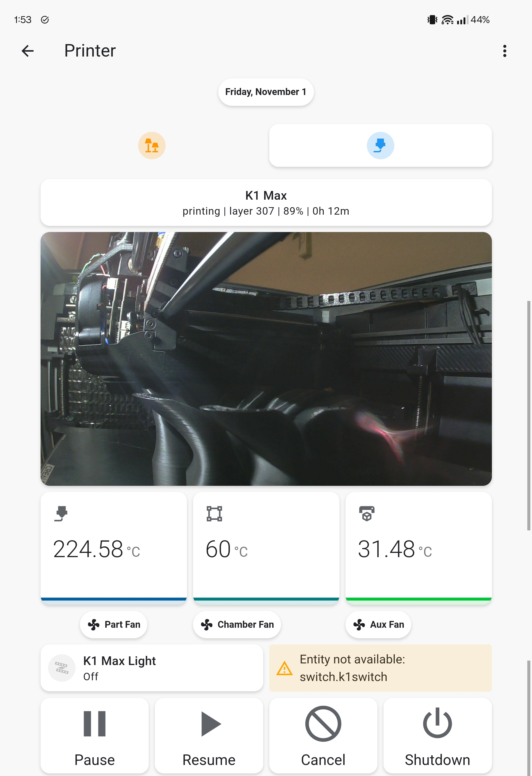
Task: Open the 60 °C bed temperature card
Action: [x=266, y=548]
